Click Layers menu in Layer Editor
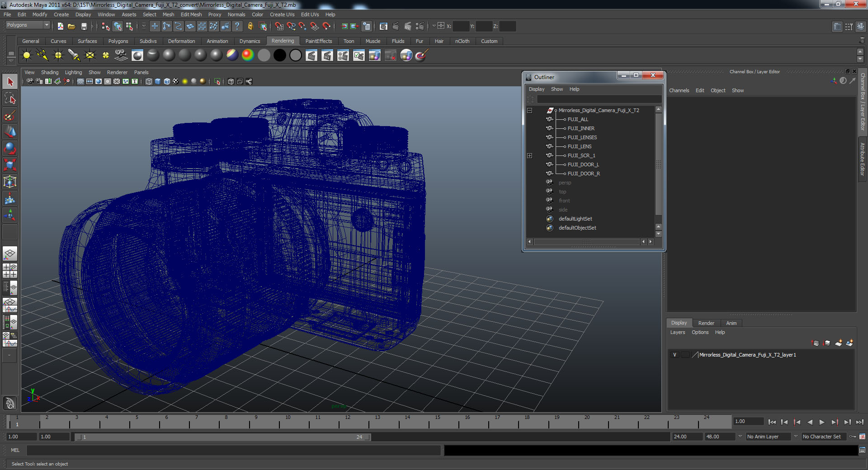868x470 pixels. tap(677, 332)
